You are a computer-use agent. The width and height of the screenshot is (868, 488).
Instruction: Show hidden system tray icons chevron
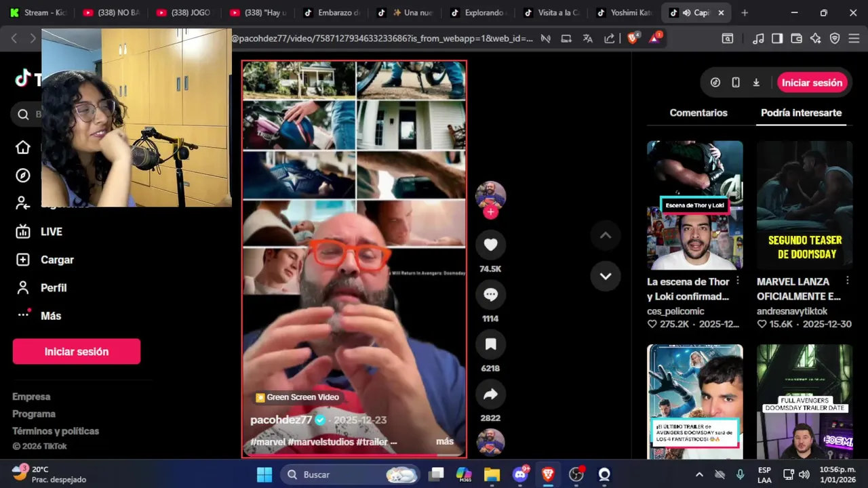[699, 474]
